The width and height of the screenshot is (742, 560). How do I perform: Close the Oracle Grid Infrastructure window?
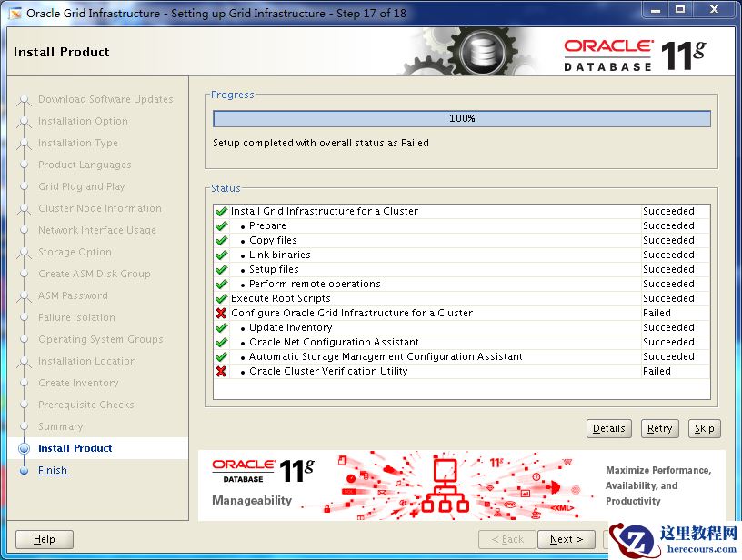coord(715,10)
